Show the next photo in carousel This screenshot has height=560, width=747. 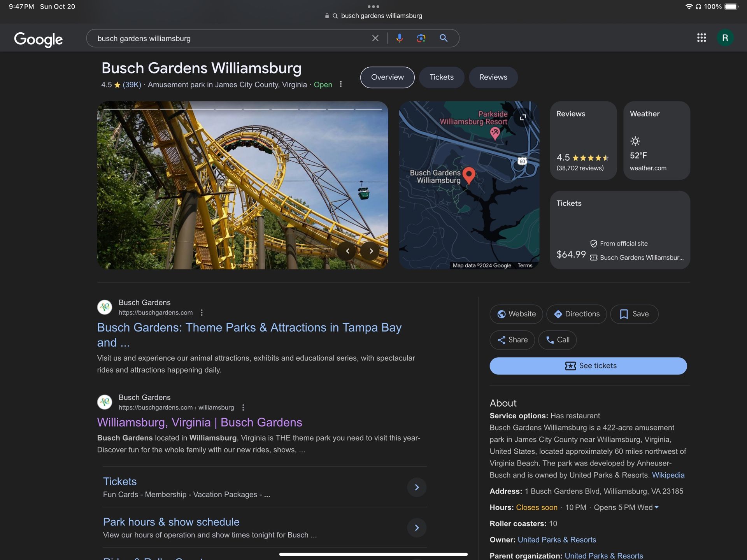click(371, 251)
